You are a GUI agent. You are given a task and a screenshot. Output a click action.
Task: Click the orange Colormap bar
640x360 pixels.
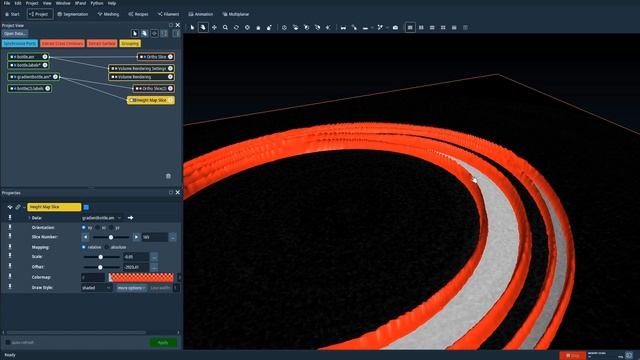point(141,278)
